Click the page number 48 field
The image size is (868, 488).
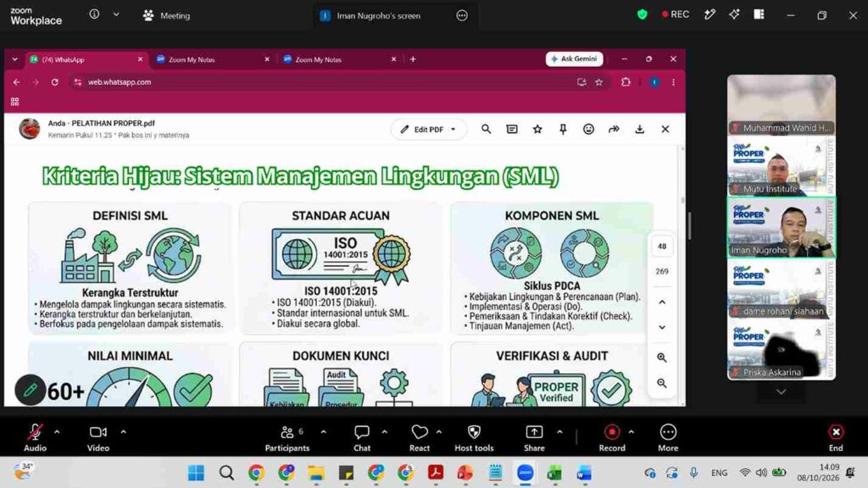[662, 247]
